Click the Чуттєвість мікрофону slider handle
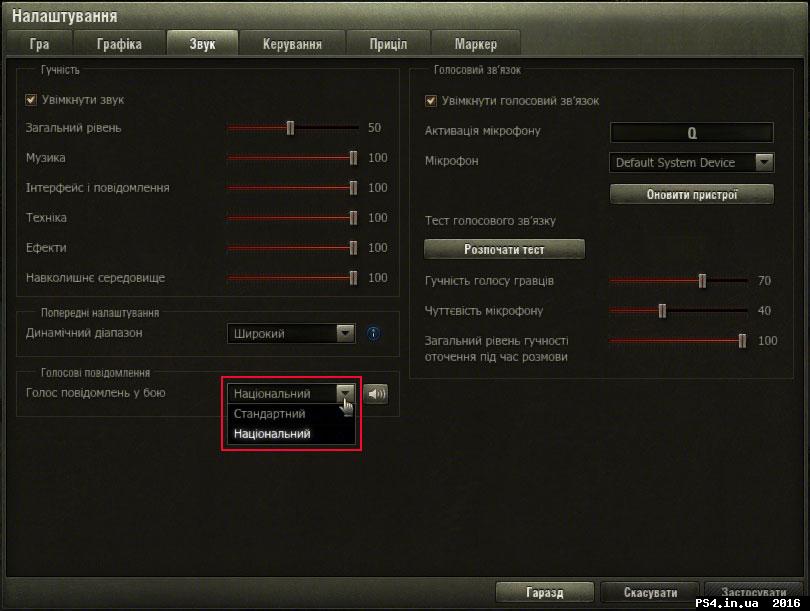 point(663,311)
